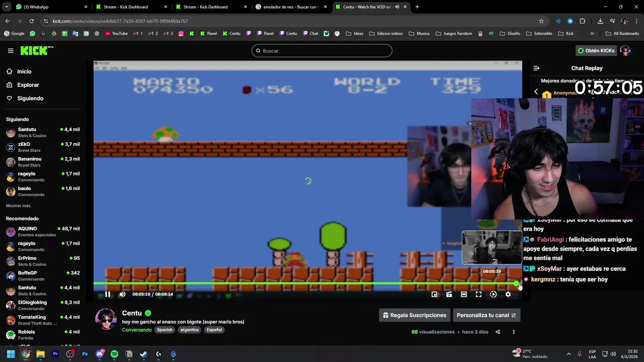
Task: Switch video to fullscreen
Action: coord(478,295)
